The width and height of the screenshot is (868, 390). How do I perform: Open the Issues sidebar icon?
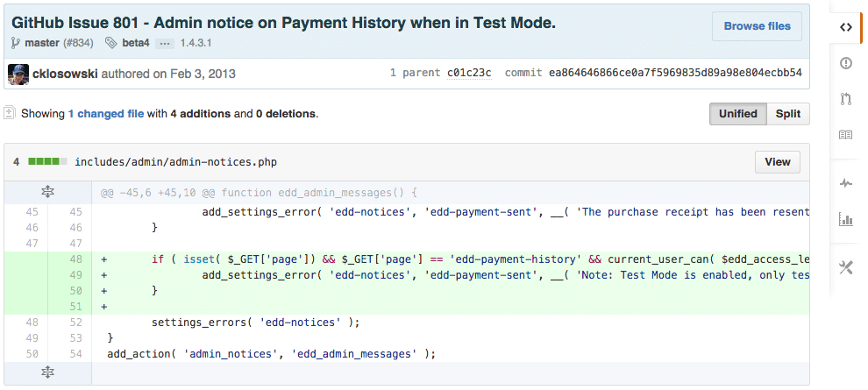pyautogui.click(x=845, y=63)
